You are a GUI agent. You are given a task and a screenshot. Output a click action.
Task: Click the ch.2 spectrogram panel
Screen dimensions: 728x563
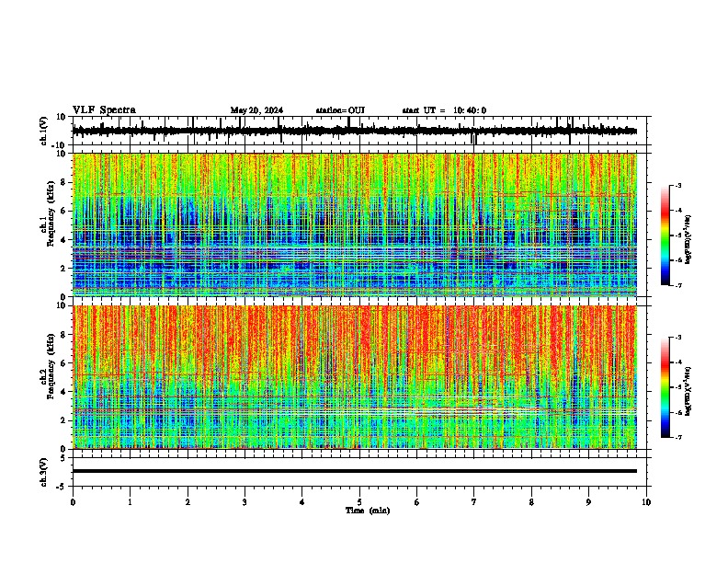pos(355,377)
